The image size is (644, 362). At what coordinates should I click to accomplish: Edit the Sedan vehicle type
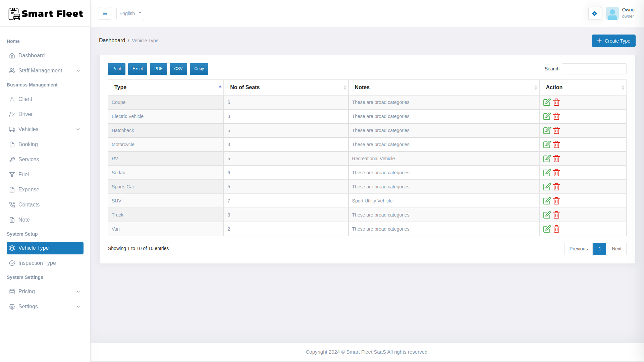[547, 173]
